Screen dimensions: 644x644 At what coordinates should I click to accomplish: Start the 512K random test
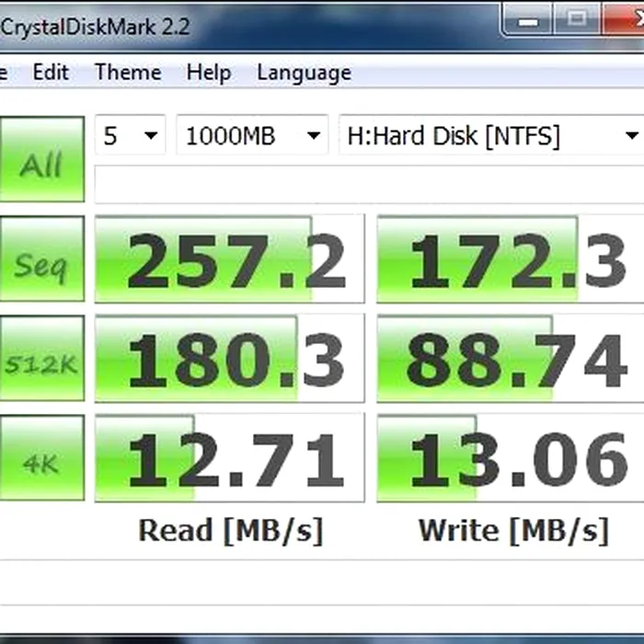point(42,358)
